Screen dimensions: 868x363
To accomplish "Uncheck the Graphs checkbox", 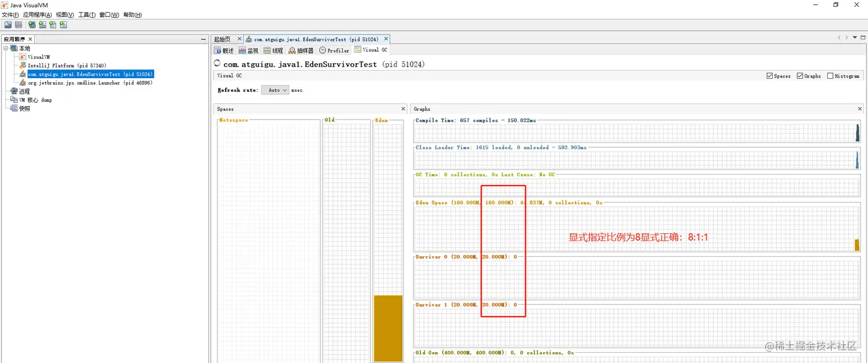I will tap(800, 76).
